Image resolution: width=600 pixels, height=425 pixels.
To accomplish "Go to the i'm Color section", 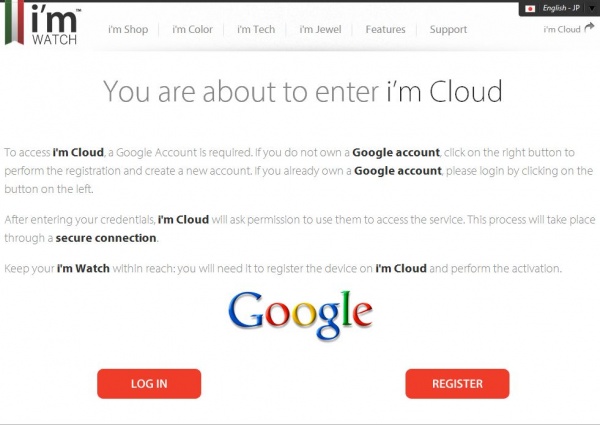I will 192,30.
